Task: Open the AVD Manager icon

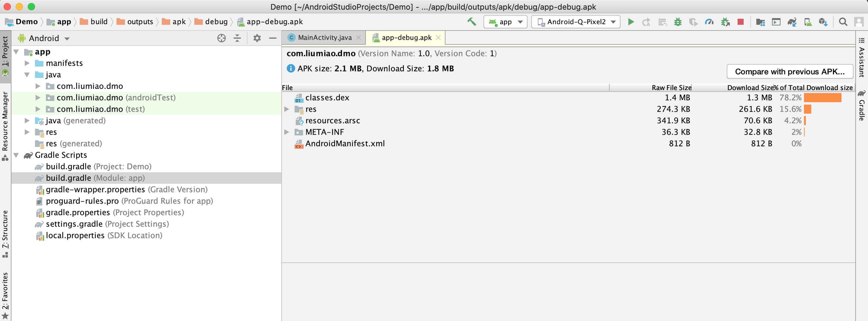Action: [x=808, y=22]
